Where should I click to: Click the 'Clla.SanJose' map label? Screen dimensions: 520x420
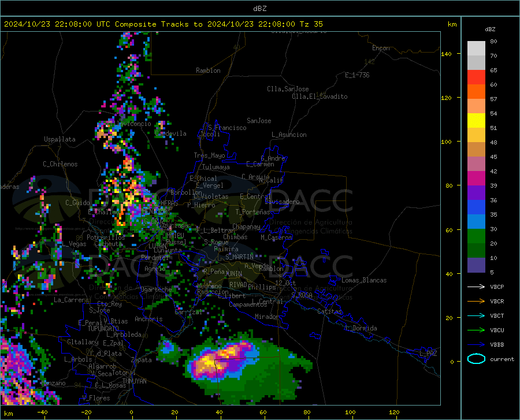point(288,89)
